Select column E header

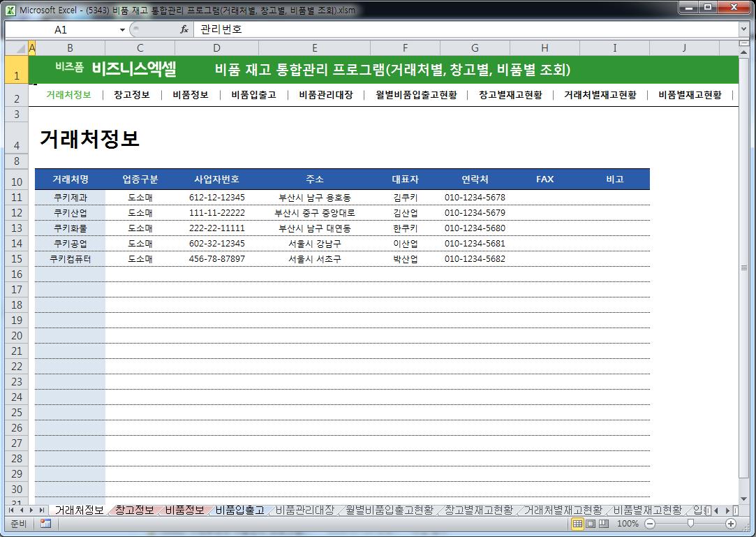tap(314, 47)
